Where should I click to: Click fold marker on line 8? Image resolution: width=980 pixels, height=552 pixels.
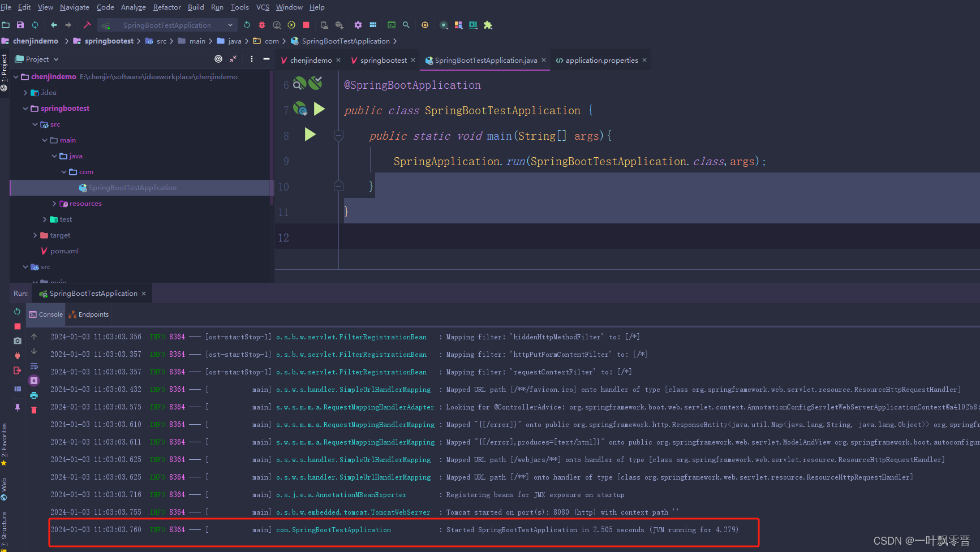(x=338, y=136)
